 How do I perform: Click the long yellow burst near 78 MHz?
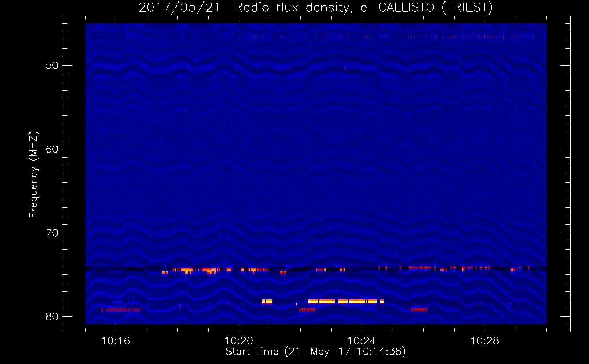coord(346,301)
